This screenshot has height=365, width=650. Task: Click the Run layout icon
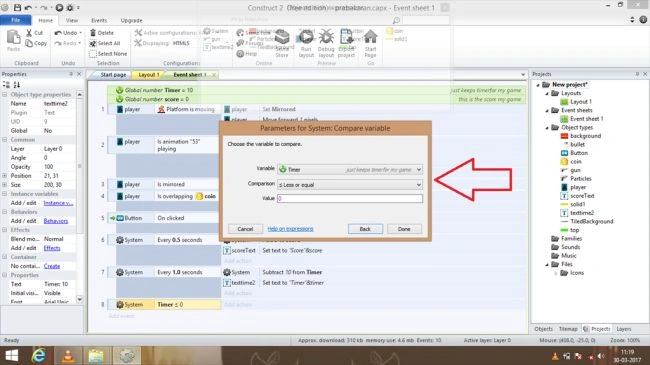coord(306,37)
